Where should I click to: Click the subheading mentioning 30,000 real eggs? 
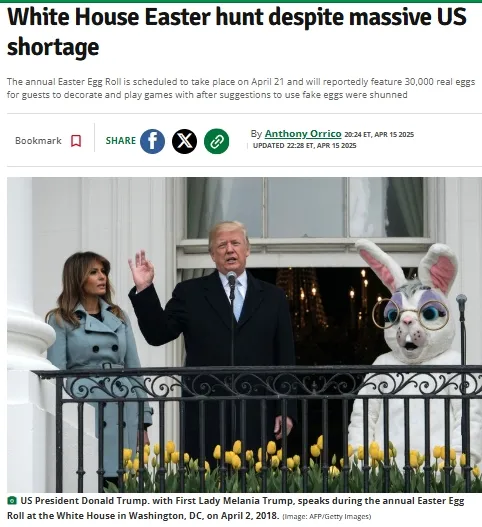point(241,88)
